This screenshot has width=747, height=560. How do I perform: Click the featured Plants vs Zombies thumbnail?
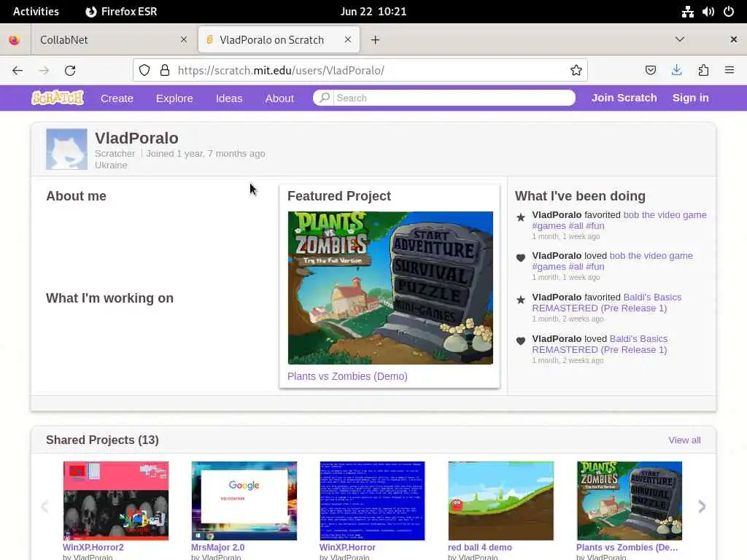pyautogui.click(x=390, y=288)
